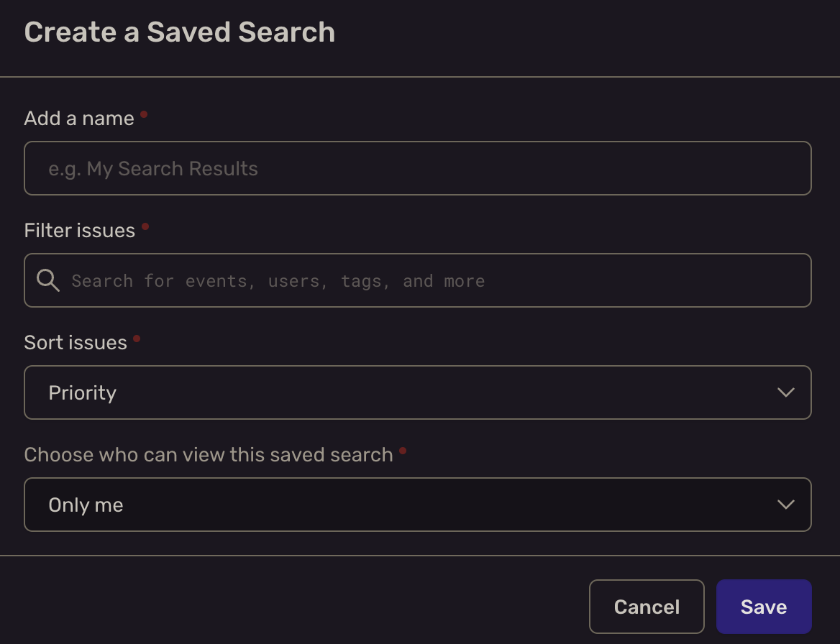Click the Create a Saved Search title

(x=179, y=32)
